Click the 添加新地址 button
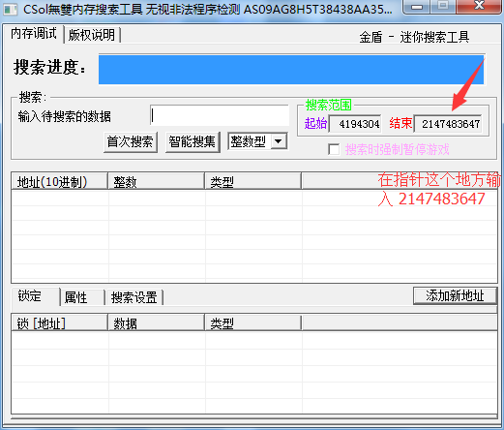The width and height of the screenshot is (504, 430). click(455, 296)
